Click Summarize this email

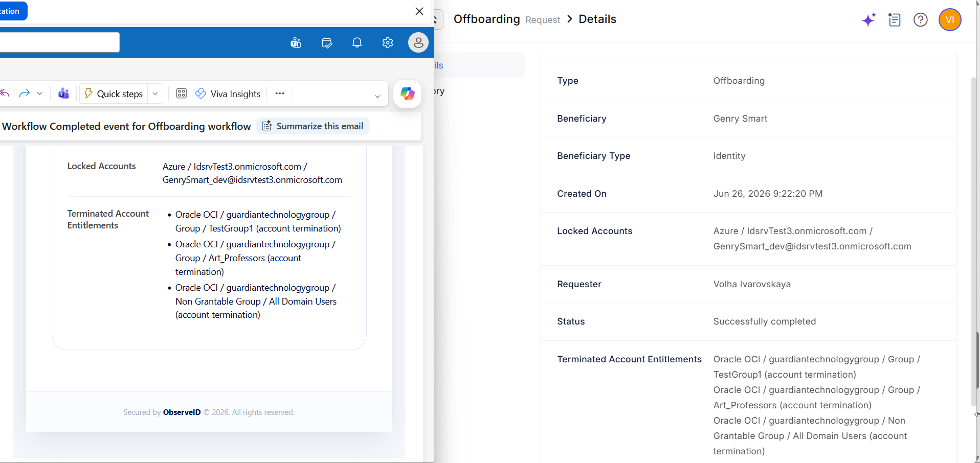(313, 126)
